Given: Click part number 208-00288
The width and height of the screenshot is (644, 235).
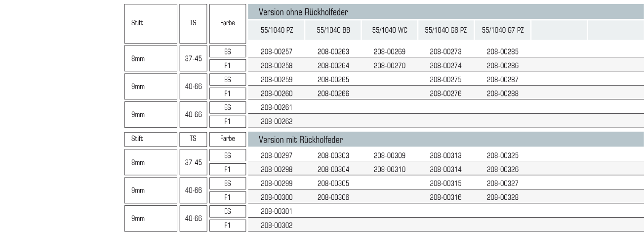Looking at the screenshot, I should (x=503, y=93).
